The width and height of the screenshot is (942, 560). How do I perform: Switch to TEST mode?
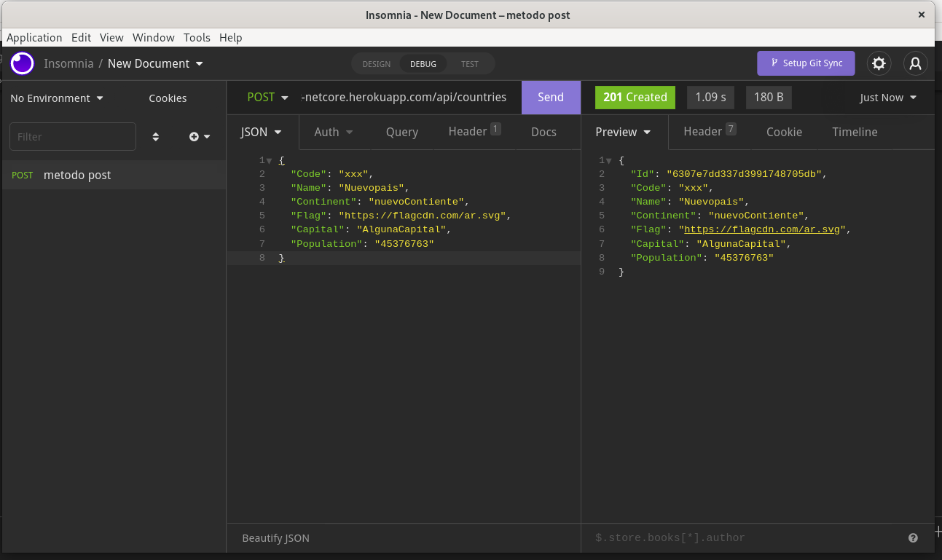pos(469,63)
